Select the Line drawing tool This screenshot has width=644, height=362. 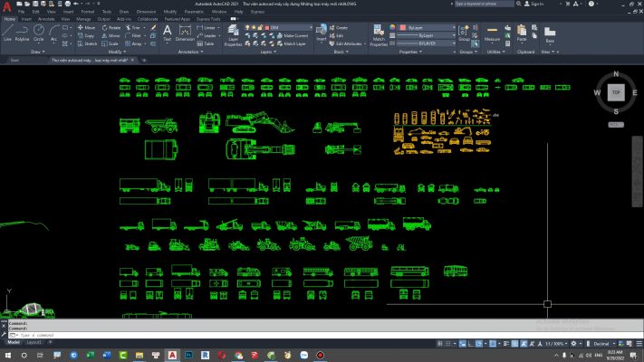(x=7, y=33)
